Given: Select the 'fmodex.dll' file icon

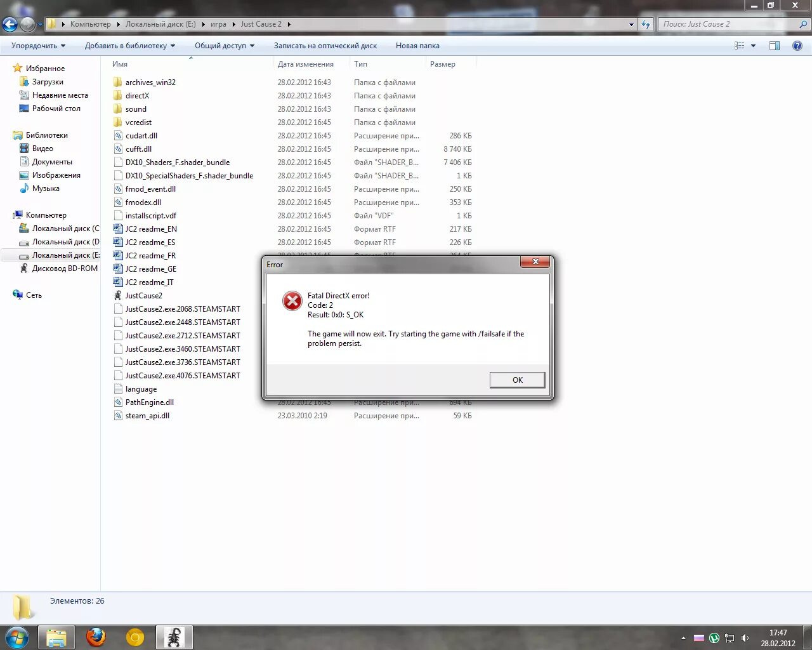Looking at the screenshot, I should [118, 202].
